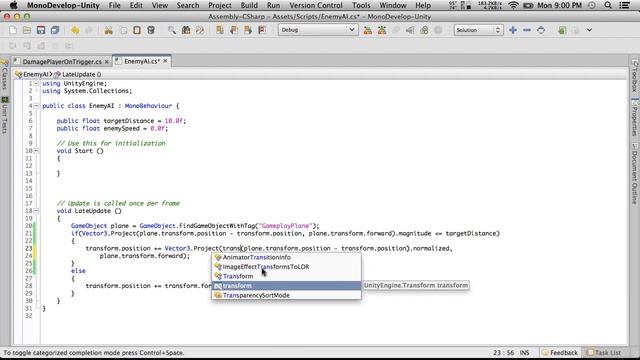Image resolution: width=640 pixels, height=360 pixels.
Task: Collapse the LateUpdate method fold at line 18
Action: pyautogui.click(x=36, y=211)
